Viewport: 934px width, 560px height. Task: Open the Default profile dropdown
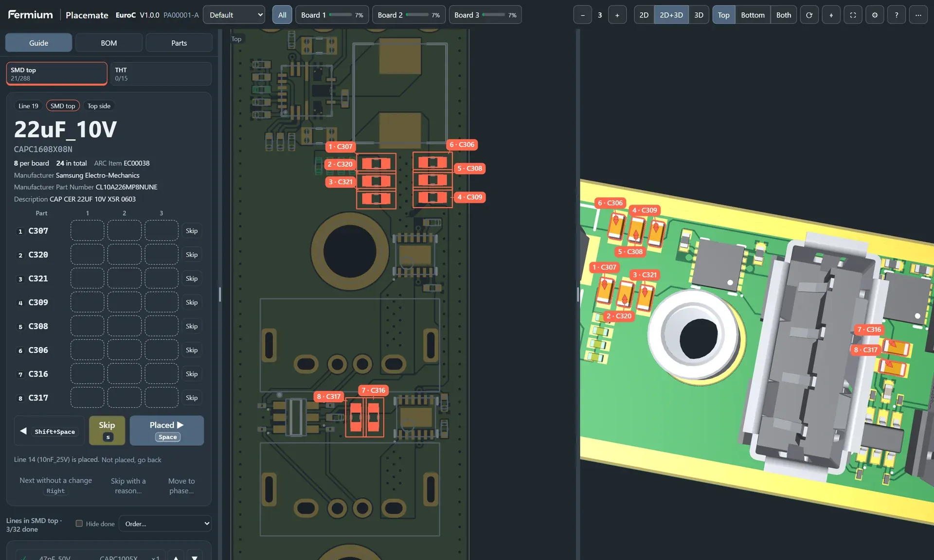[x=234, y=15]
